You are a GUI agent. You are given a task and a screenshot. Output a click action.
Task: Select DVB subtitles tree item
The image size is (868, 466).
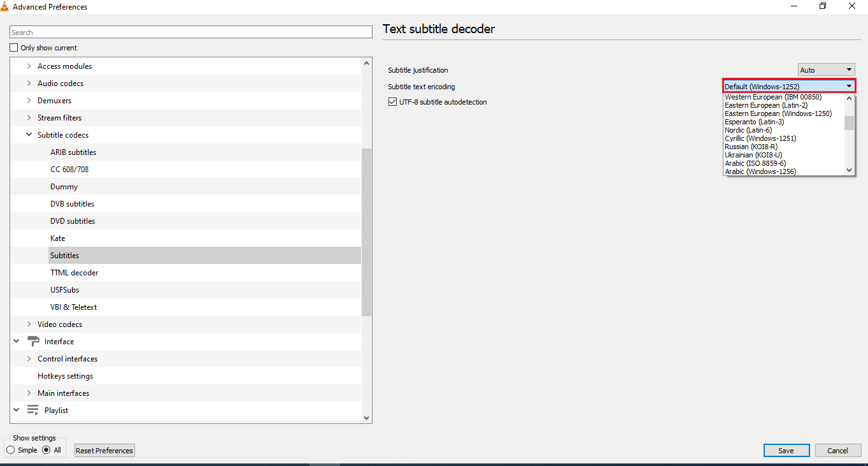tap(73, 204)
